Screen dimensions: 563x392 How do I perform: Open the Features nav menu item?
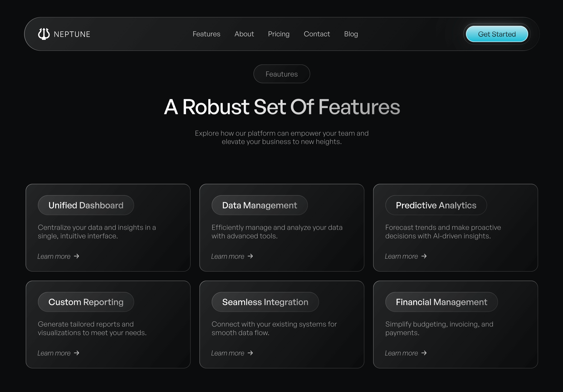206,34
